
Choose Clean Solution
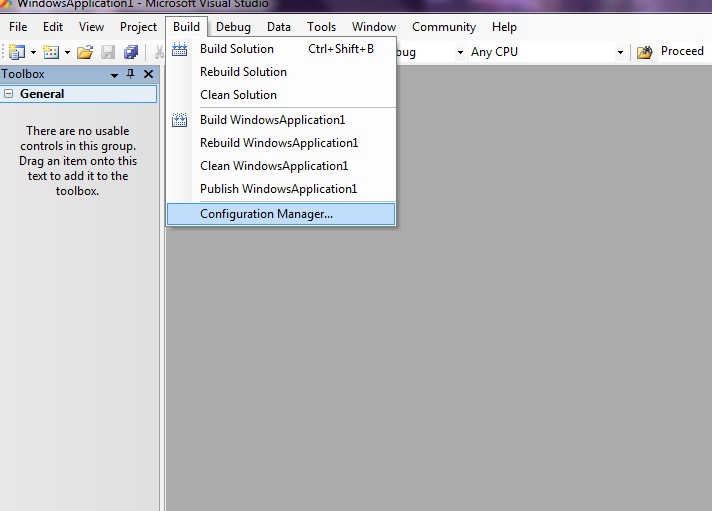click(x=281, y=95)
